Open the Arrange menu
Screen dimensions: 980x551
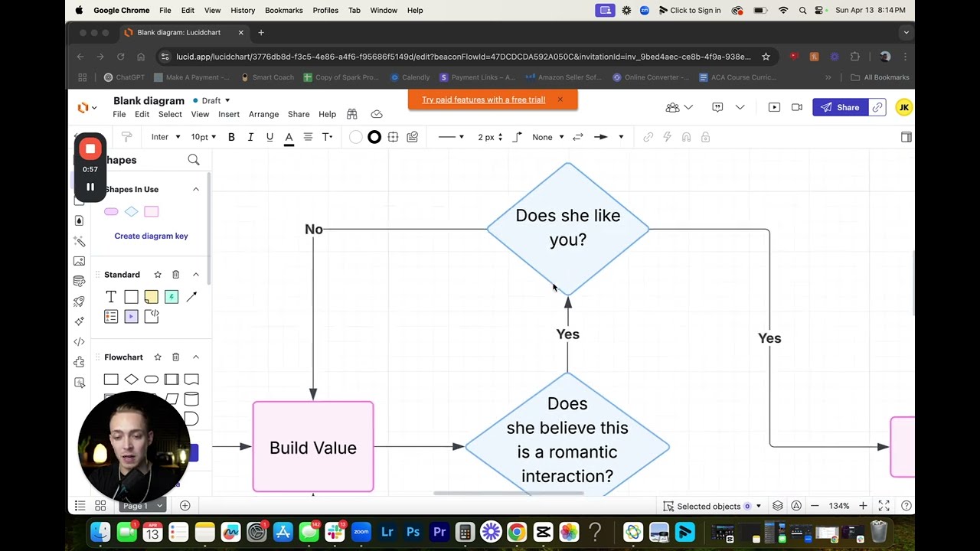click(263, 114)
